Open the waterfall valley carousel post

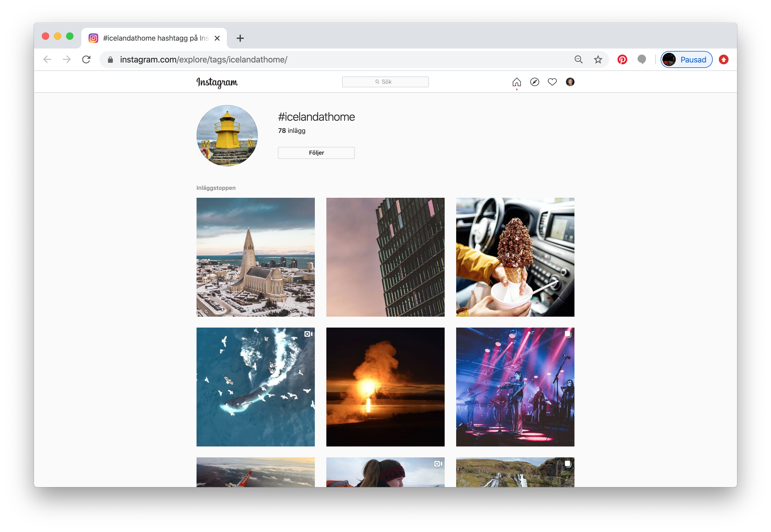point(515,472)
